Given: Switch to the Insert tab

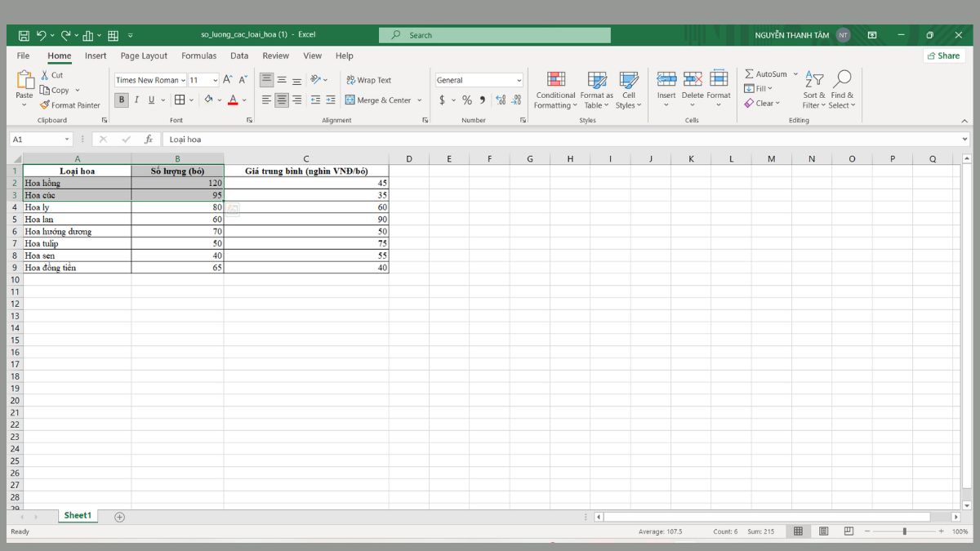Looking at the screenshot, I should click(96, 56).
